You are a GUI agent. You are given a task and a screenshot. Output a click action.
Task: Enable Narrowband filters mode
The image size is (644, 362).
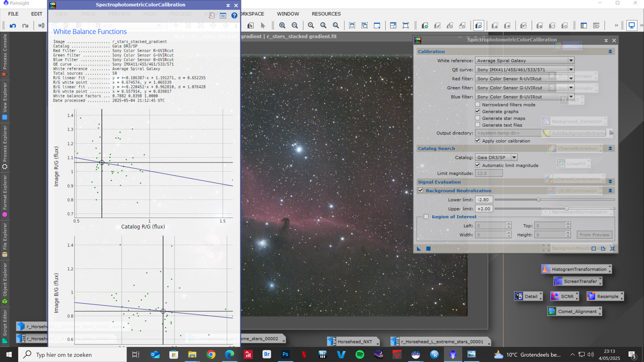point(477,105)
